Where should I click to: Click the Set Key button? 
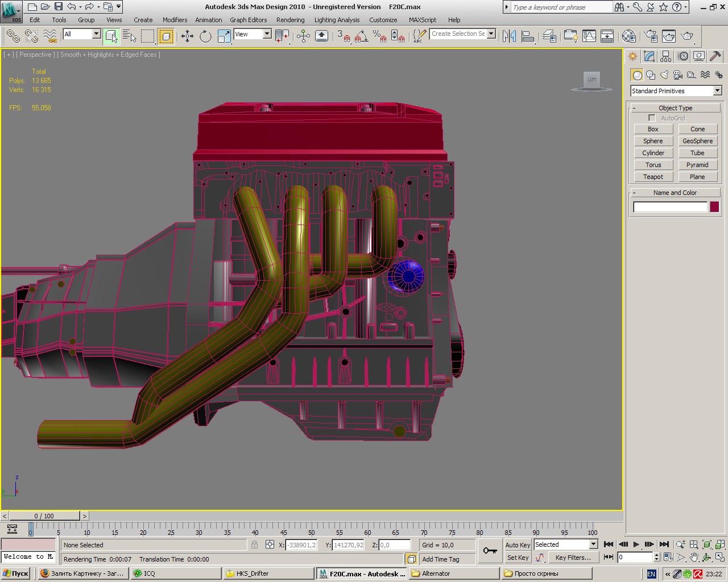tap(518, 558)
